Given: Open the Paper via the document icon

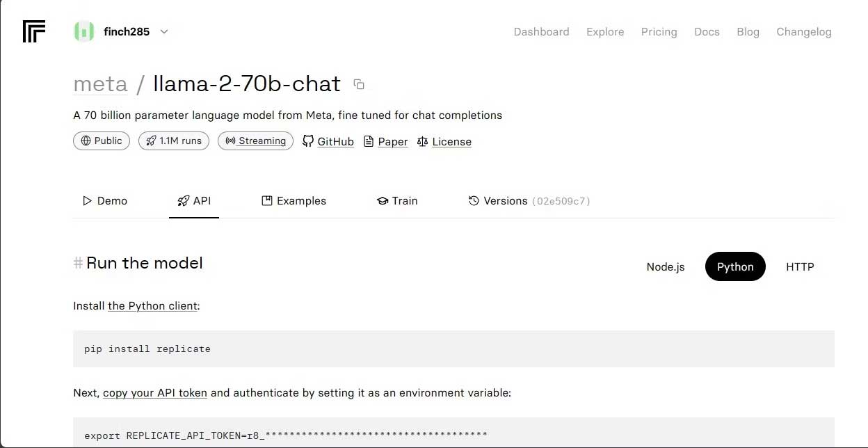Looking at the screenshot, I should point(369,141).
